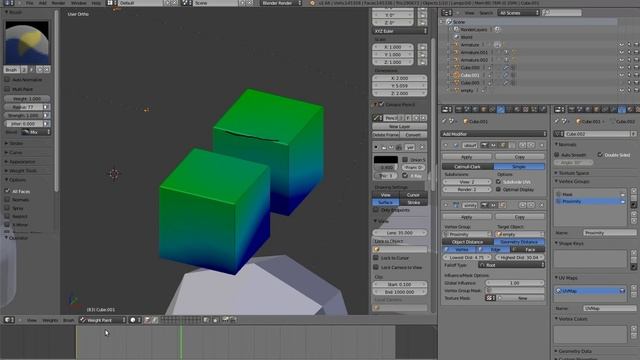Toggle the Subdivide UVs checkbox
This screenshot has height=360, width=640.
[x=498, y=182]
